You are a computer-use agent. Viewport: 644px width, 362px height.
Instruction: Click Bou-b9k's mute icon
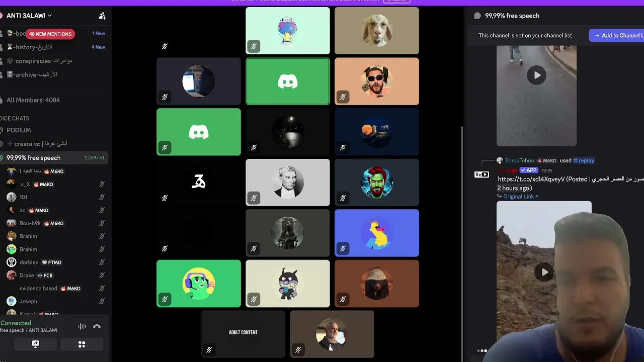[x=102, y=224]
